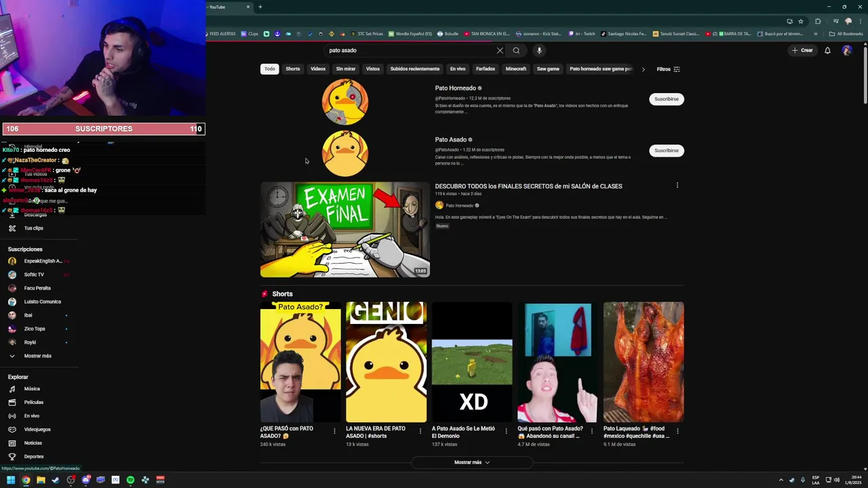The height and width of the screenshot is (488, 868).
Task: Open the LA NUEVA ERA DE PATO ASADO short
Action: tap(387, 362)
